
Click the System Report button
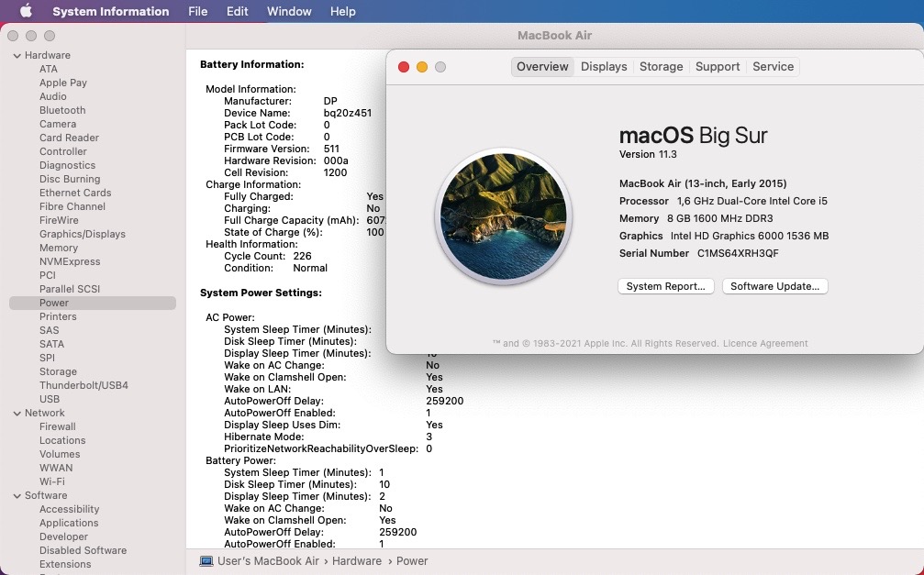pos(666,286)
